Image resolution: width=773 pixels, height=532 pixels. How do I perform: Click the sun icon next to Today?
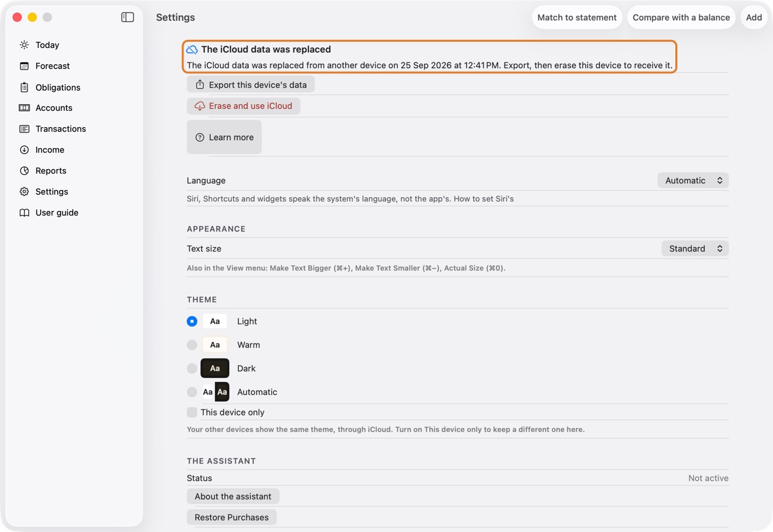tap(24, 45)
